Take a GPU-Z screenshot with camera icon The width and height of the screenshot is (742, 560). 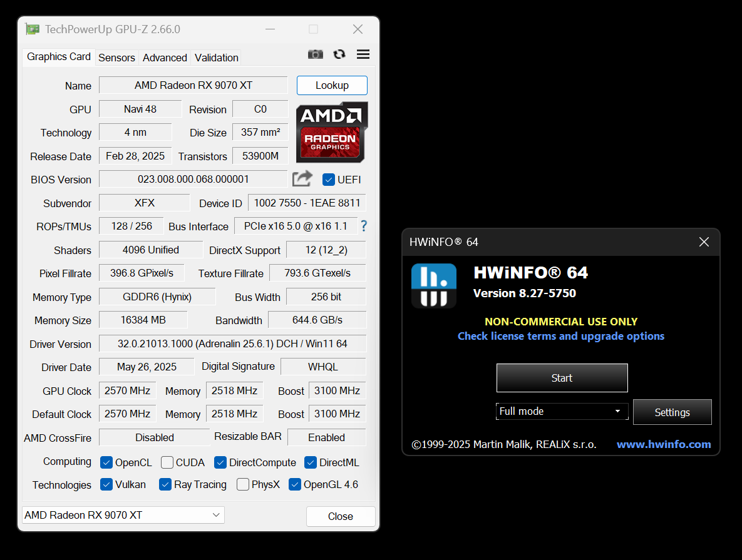315,54
